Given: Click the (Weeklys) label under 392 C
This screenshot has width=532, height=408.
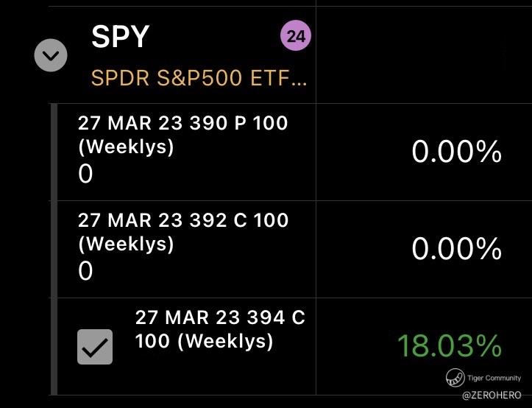Looking at the screenshot, I should pos(126,244).
